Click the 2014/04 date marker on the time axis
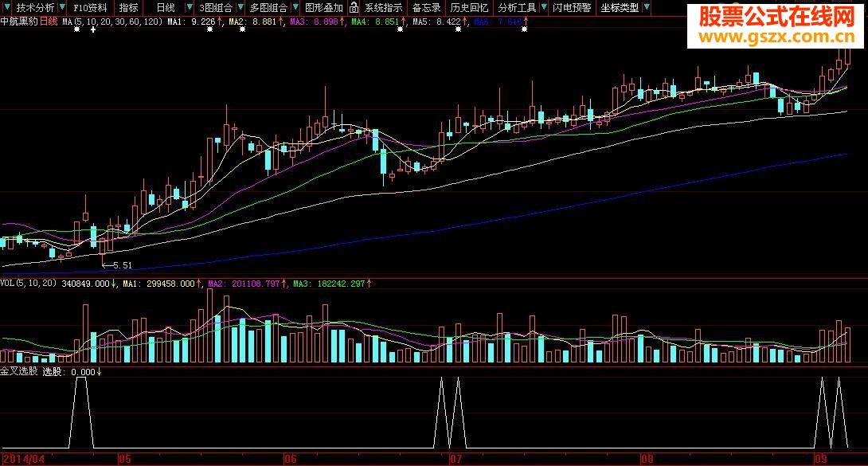Image resolution: width=868 pixels, height=466 pixels. (24, 459)
